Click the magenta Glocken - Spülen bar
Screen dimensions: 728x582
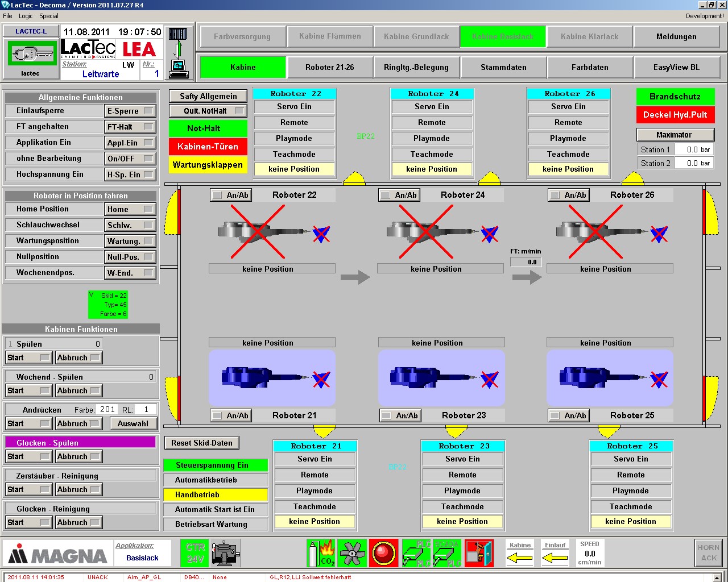click(x=80, y=442)
